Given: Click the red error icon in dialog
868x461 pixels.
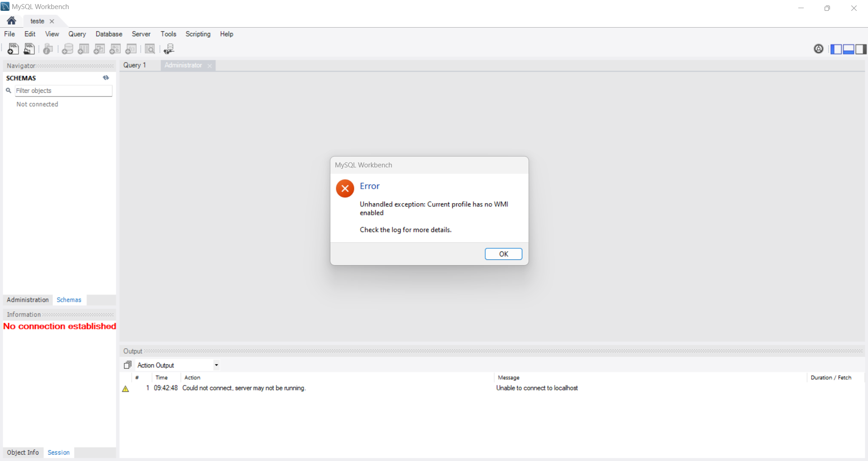Looking at the screenshot, I should [x=345, y=189].
